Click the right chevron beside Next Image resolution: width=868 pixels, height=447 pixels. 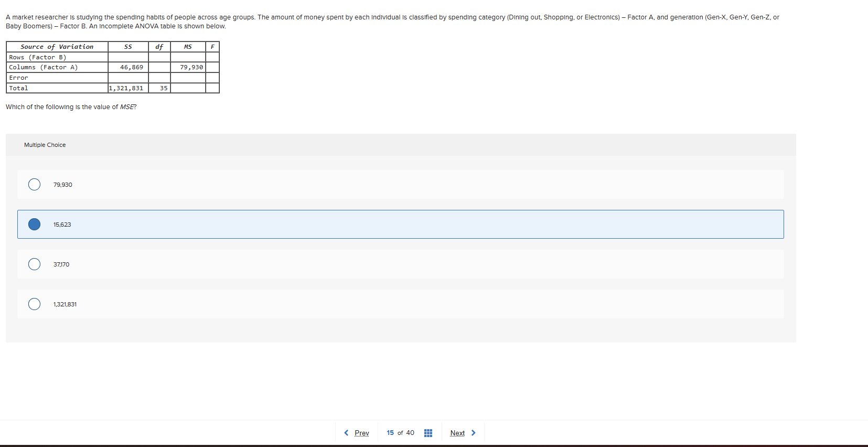[474, 433]
